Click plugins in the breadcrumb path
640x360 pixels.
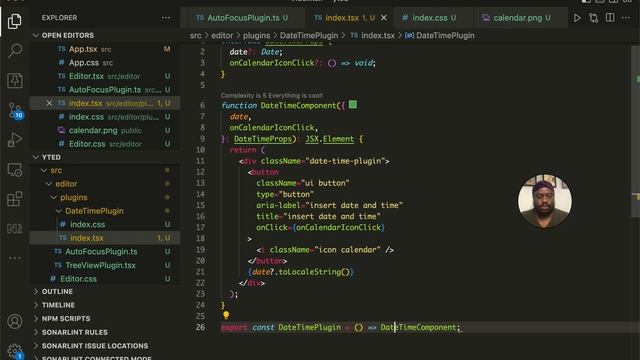(256, 36)
